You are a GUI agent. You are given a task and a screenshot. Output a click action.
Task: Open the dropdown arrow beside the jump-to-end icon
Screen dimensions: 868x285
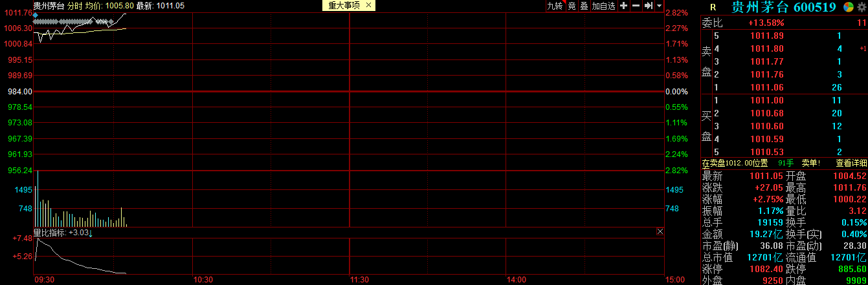pyautogui.click(x=659, y=6)
